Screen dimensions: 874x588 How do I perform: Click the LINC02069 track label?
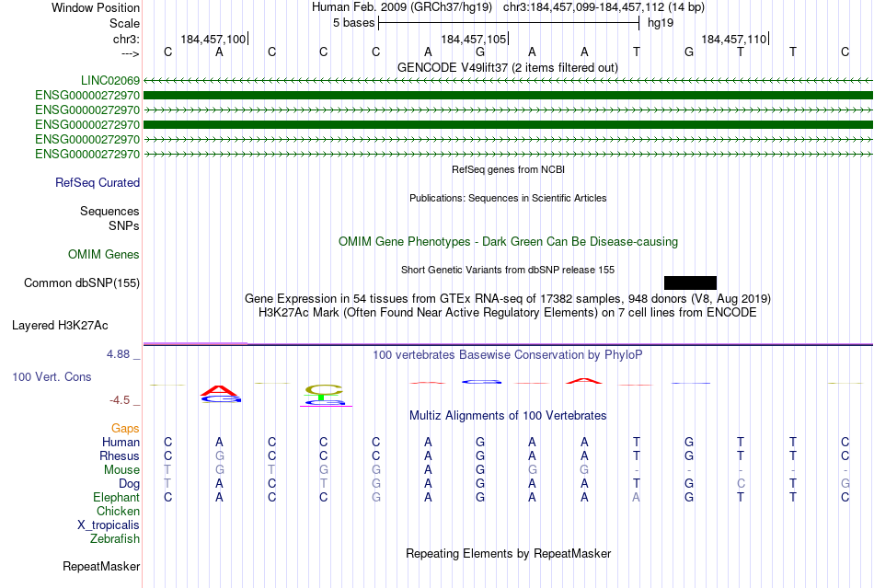110,80
